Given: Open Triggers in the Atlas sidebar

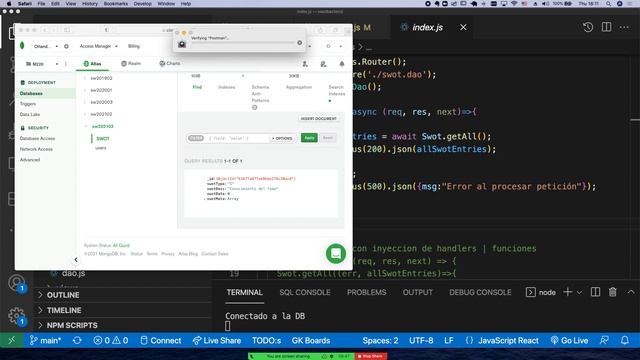Looking at the screenshot, I should [28, 104].
